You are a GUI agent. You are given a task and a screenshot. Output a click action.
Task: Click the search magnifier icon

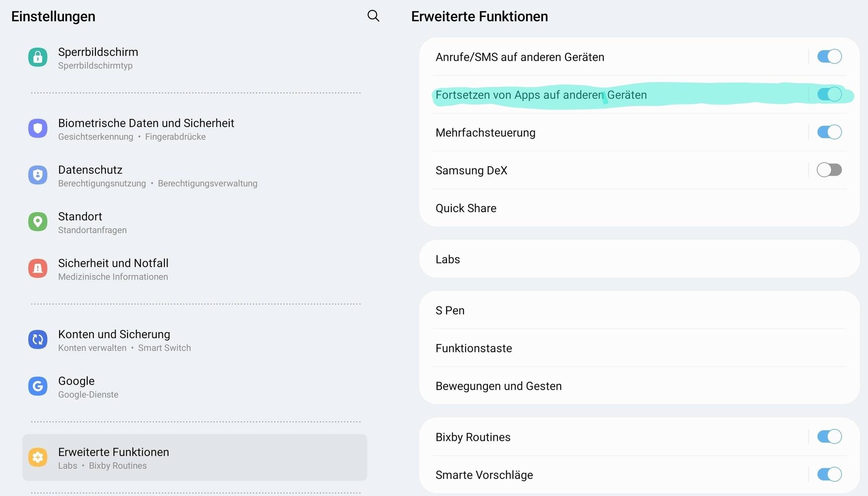pyautogui.click(x=373, y=16)
